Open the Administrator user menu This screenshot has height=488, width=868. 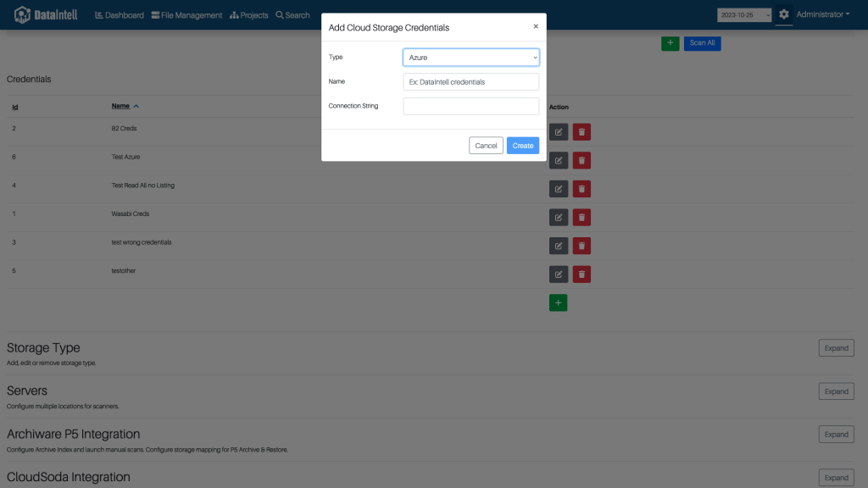pyautogui.click(x=822, y=14)
